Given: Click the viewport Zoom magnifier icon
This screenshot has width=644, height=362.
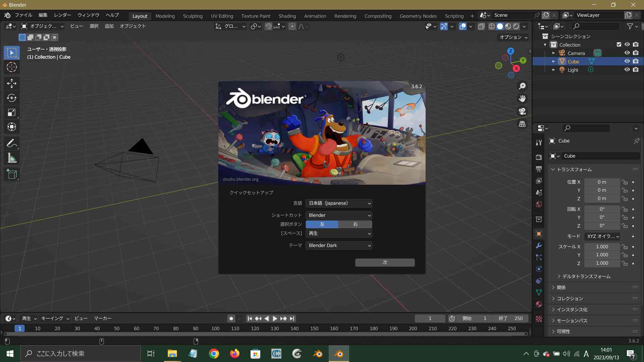Looking at the screenshot, I should pyautogui.click(x=522, y=86).
